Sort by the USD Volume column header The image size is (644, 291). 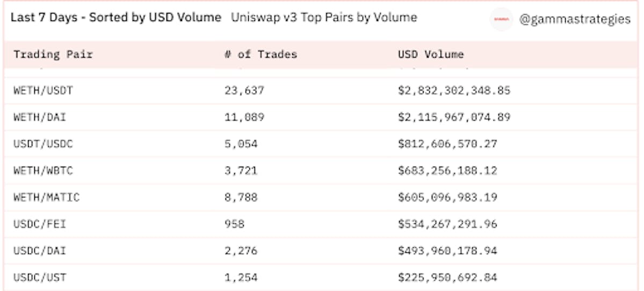(431, 54)
